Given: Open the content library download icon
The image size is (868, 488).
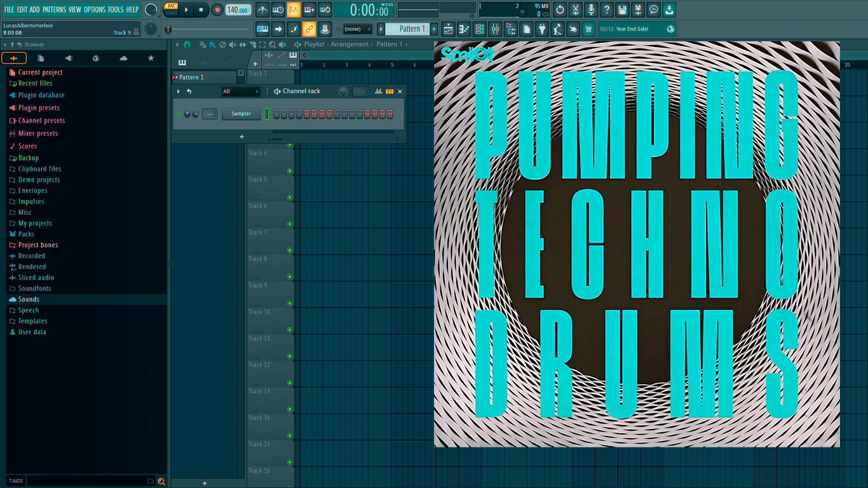Looking at the screenshot, I should (669, 10).
